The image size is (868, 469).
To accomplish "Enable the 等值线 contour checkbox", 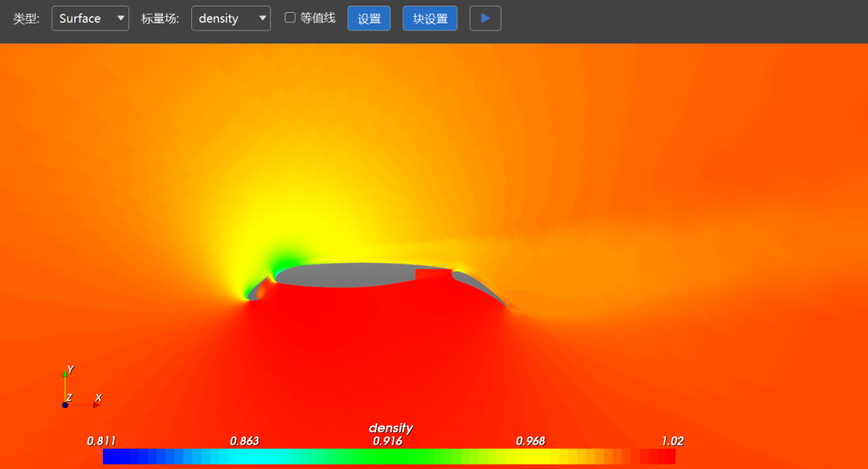I will tap(290, 18).
